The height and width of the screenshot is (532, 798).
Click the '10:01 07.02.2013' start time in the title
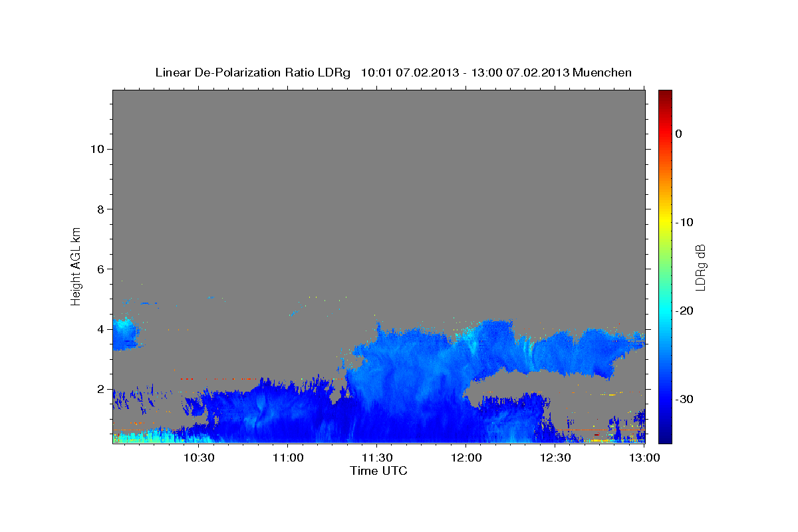point(409,72)
